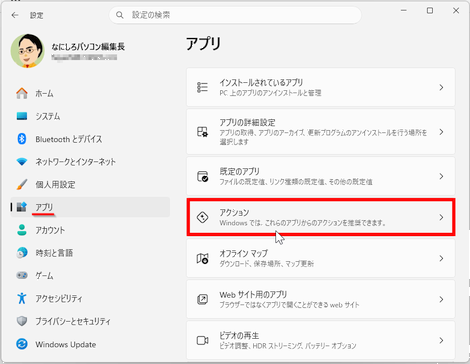The height and width of the screenshot is (364, 470).
Task: Click the ゲーム controller icon
Action: [22, 275]
